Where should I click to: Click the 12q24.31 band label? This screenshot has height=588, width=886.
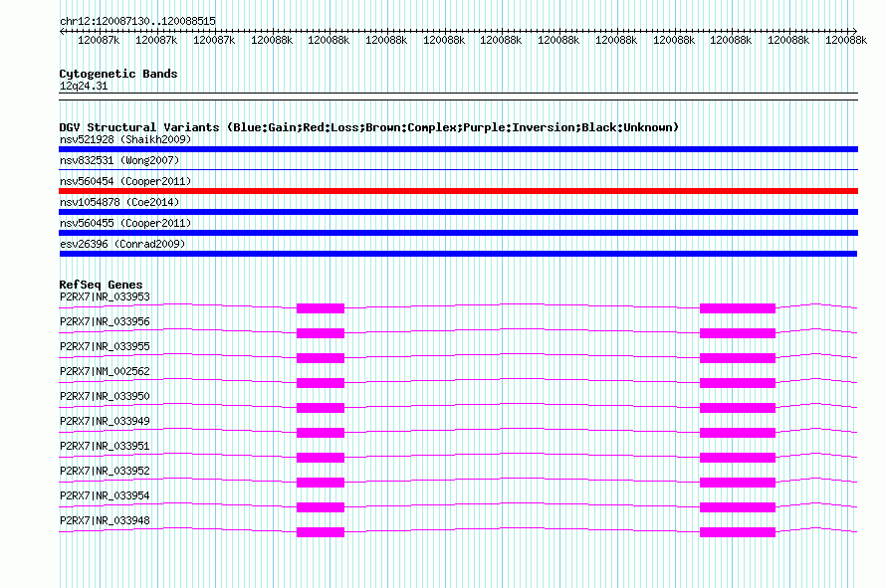click(83, 86)
